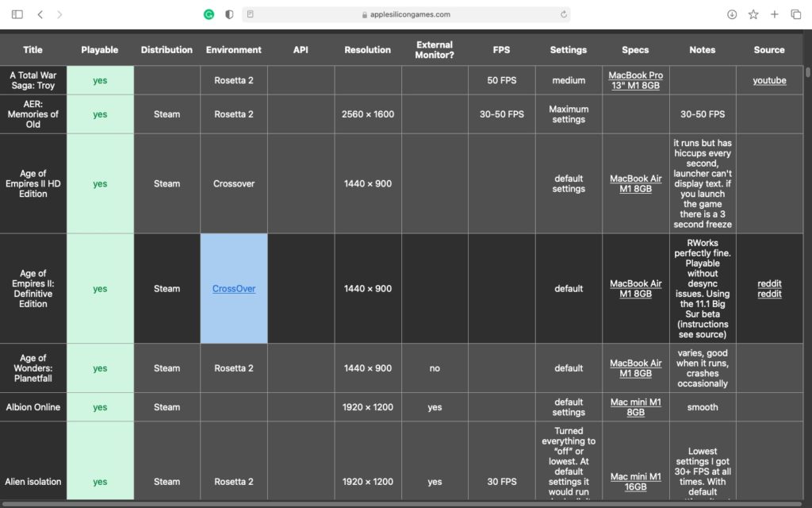Go back to the previous page
812x508 pixels.
click(x=40, y=14)
